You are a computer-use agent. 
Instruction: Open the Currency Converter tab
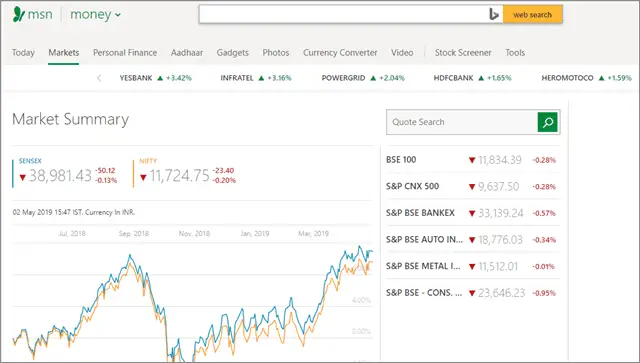pyautogui.click(x=340, y=53)
